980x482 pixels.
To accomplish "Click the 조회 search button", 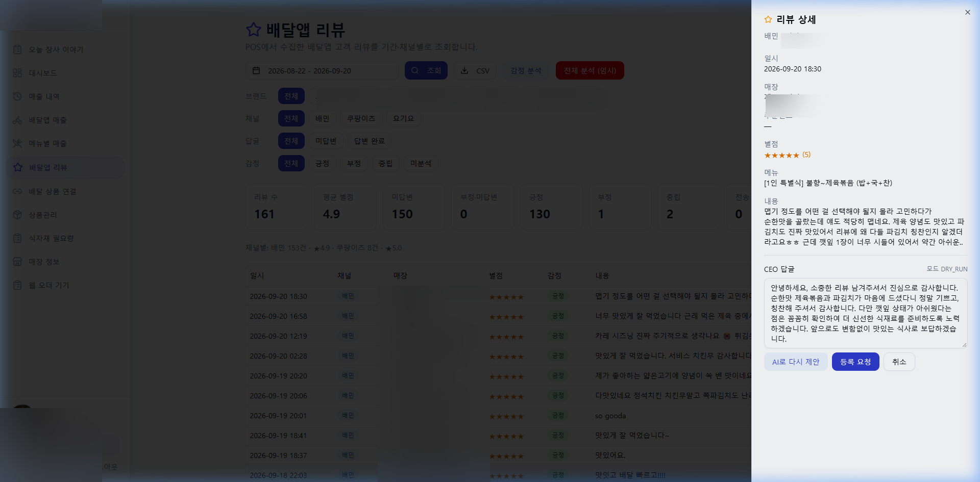I will [426, 70].
